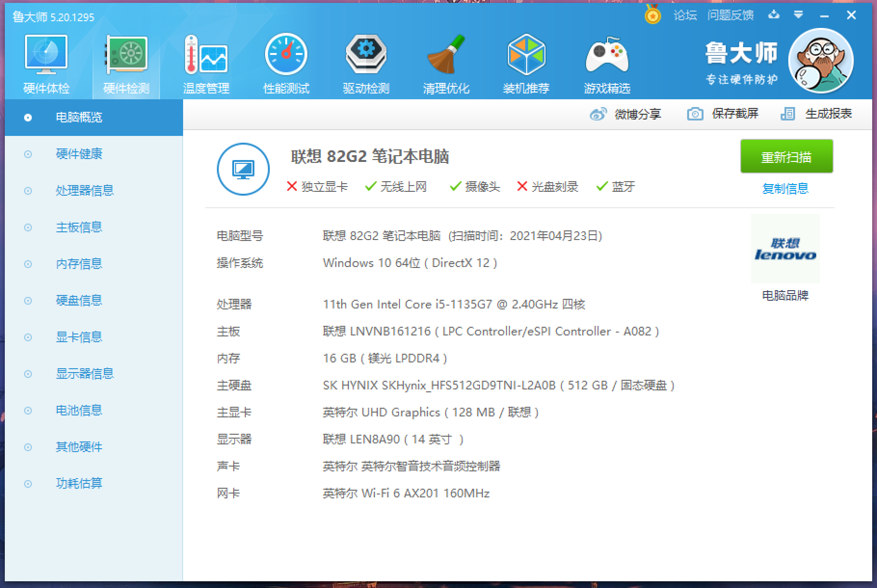This screenshot has width=877, height=588.
Task: Select 电脑概览 in the sidebar
Action: pos(94,118)
